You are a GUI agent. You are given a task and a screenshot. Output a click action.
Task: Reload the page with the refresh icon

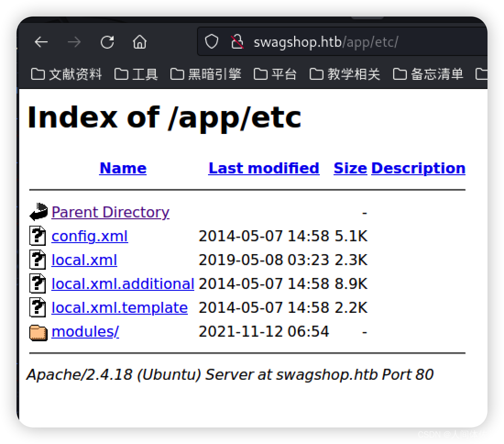[107, 42]
